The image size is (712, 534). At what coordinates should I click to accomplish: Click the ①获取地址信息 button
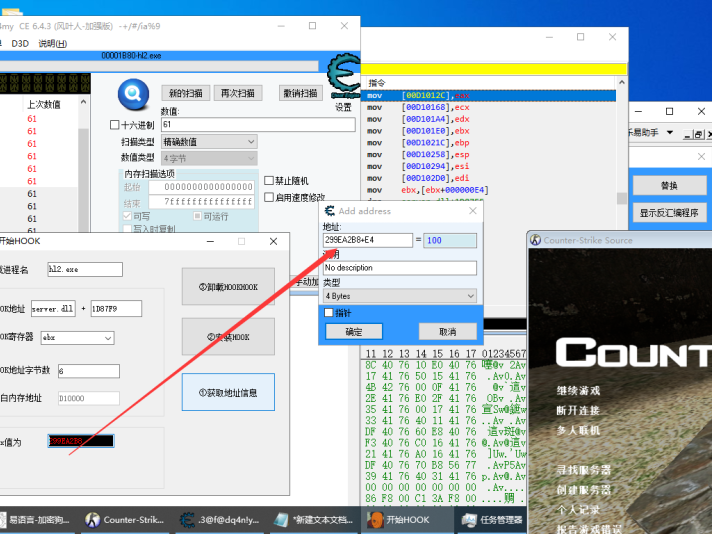click(x=228, y=392)
